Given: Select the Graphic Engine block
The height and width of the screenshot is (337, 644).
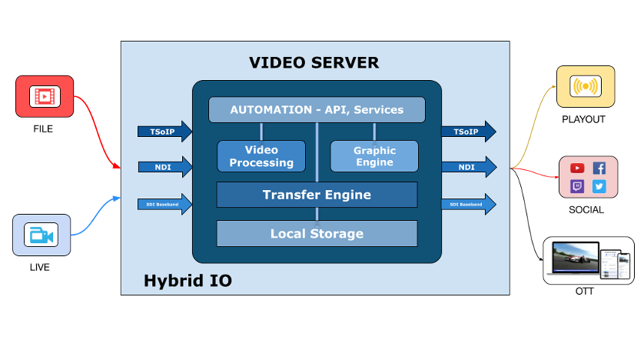Looking at the screenshot, I should point(374,156).
